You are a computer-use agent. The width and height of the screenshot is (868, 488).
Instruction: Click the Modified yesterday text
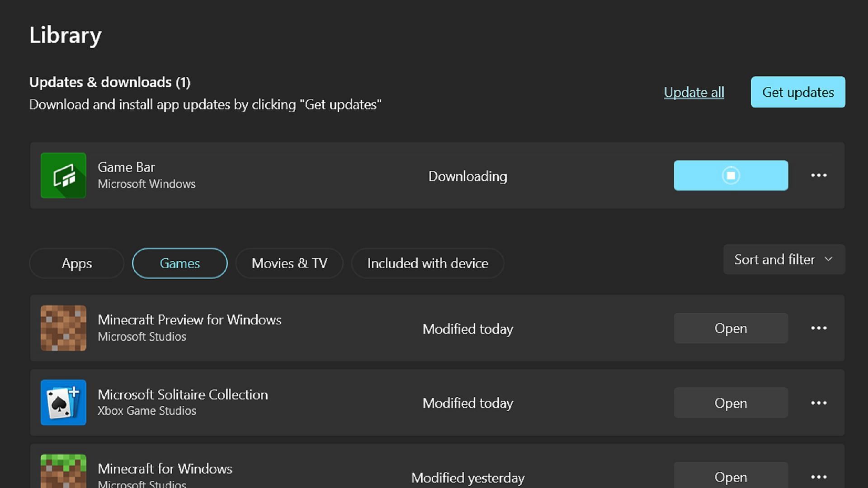(x=468, y=478)
